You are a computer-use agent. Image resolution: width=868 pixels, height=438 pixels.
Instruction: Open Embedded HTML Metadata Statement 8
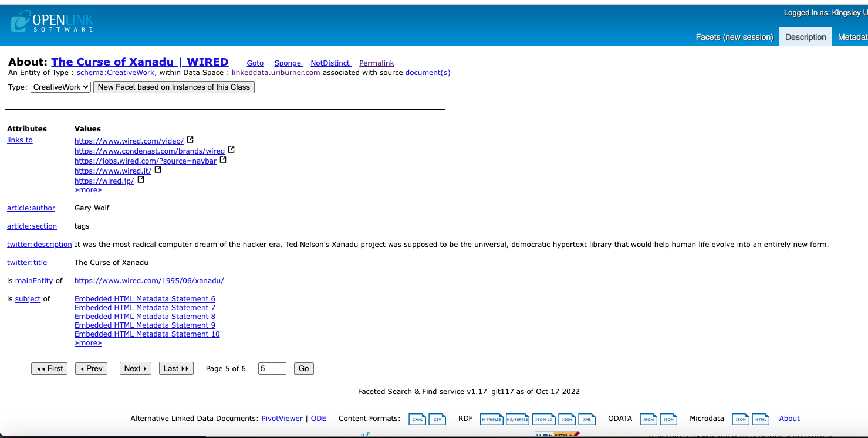[145, 317]
